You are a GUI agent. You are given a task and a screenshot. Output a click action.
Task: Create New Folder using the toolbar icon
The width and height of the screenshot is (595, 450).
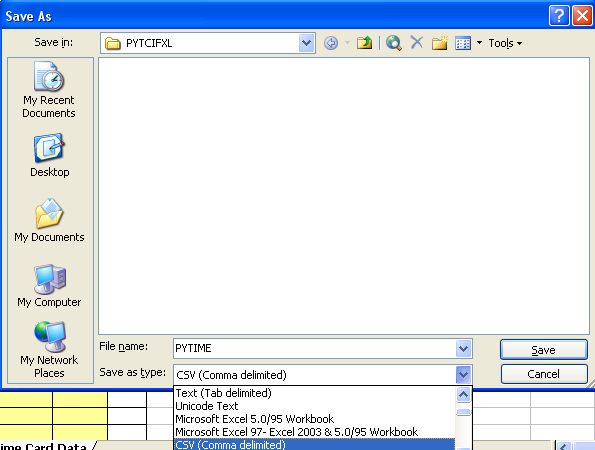(x=439, y=43)
